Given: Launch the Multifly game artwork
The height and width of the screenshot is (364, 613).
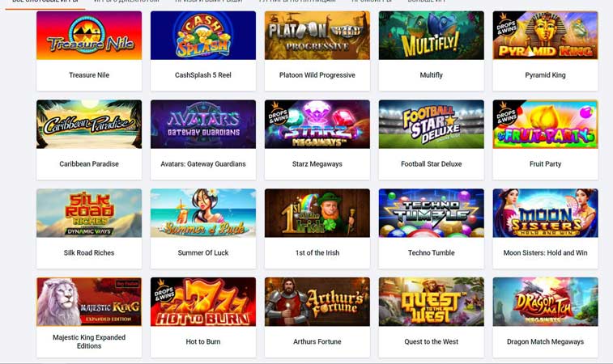Looking at the screenshot, I should [432, 36].
